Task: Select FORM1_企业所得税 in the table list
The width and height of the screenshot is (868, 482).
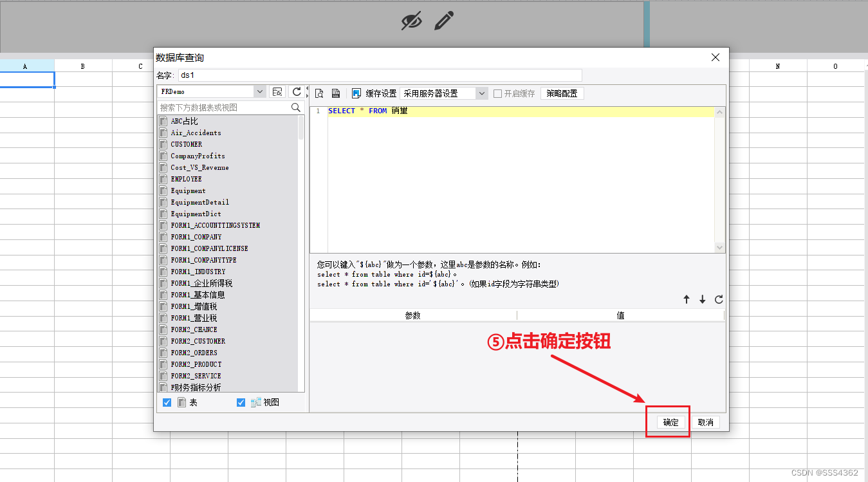Action: 201,283
